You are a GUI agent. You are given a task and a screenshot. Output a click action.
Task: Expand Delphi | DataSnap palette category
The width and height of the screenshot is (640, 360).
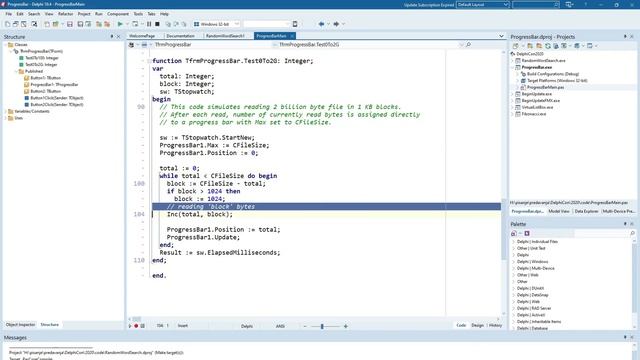(x=513, y=295)
